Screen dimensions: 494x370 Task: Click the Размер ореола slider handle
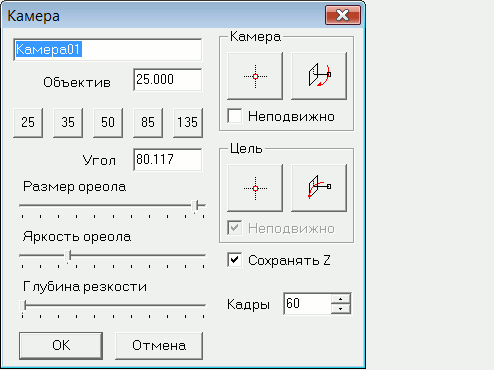coord(195,206)
